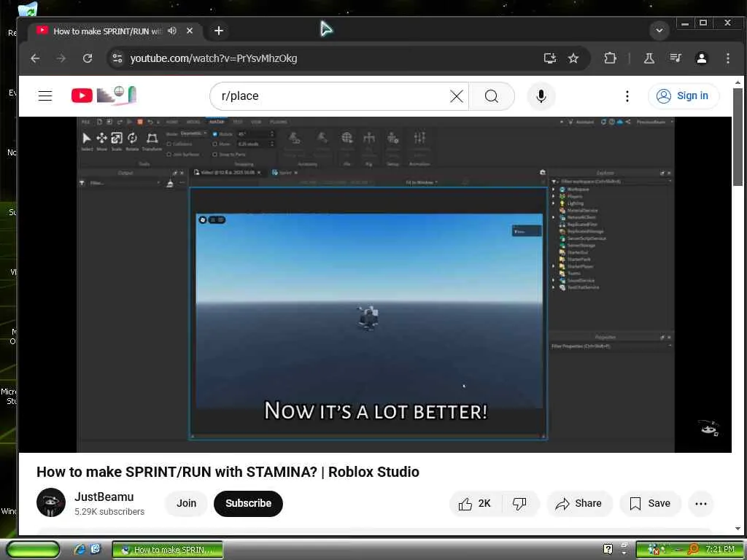
Task: Open the Share dialog
Action: (x=578, y=504)
